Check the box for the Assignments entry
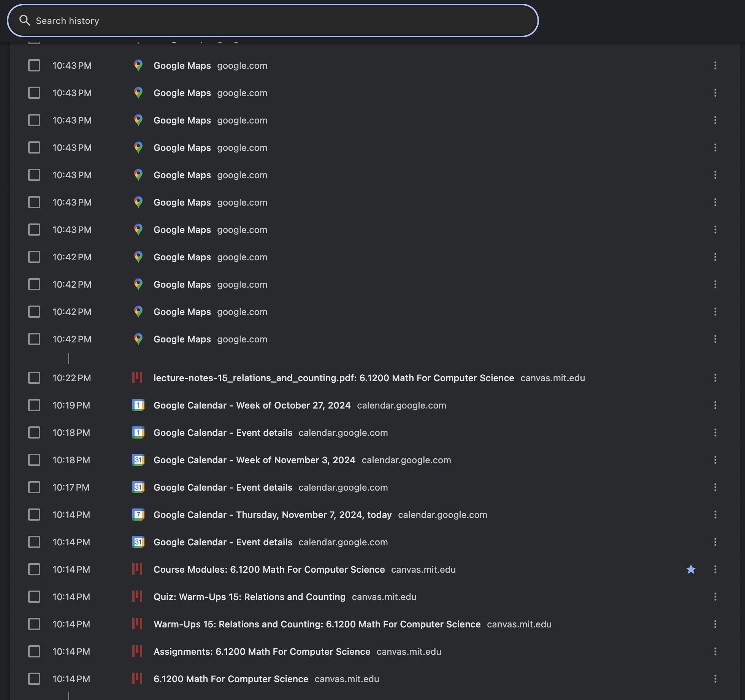 [x=34, y=651]
